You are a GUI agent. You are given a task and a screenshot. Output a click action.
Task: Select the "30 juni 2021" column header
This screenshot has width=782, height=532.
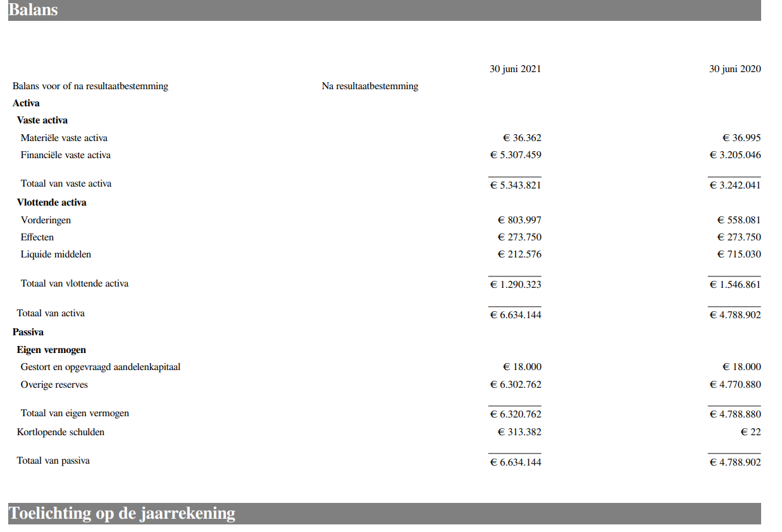516,69
